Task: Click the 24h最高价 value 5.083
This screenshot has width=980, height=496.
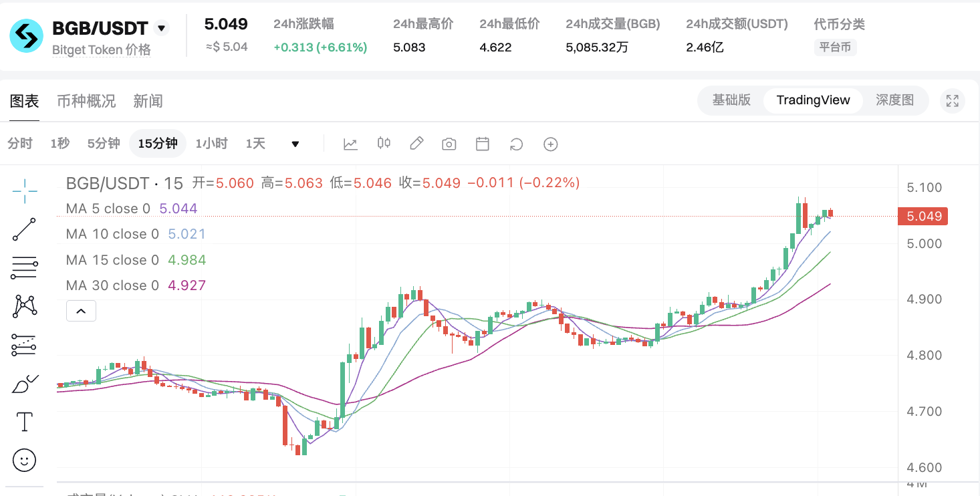Action: point(409,47)
